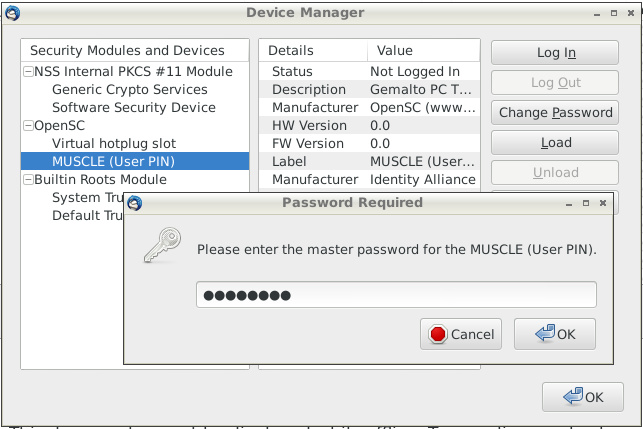
Task: Close the Password Required dialog
Action: (603, 203)
